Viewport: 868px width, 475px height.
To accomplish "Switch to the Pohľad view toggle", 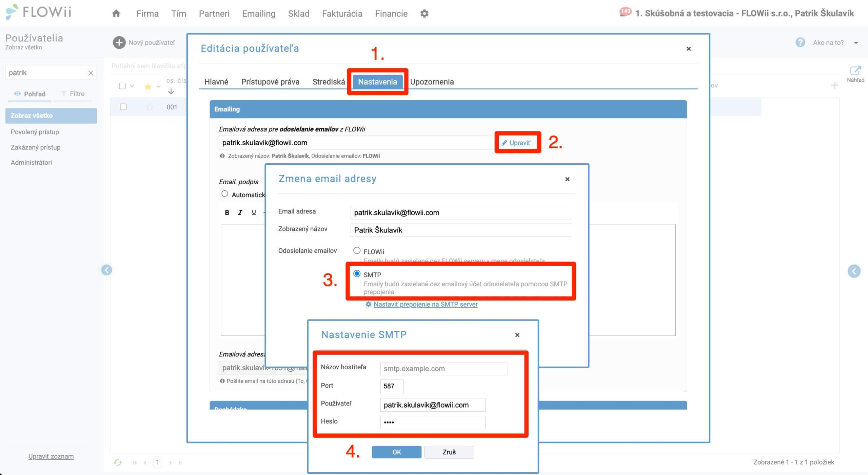I will [x=29, y=94].
